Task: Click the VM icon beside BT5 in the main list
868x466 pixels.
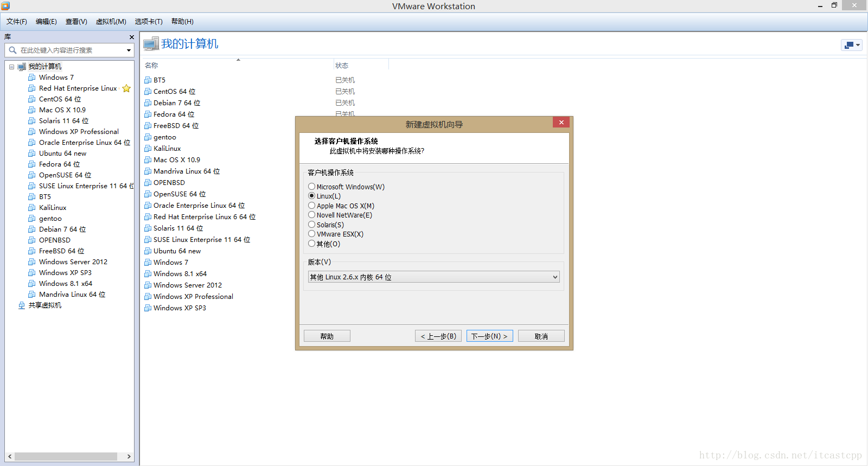Action: 148,80
